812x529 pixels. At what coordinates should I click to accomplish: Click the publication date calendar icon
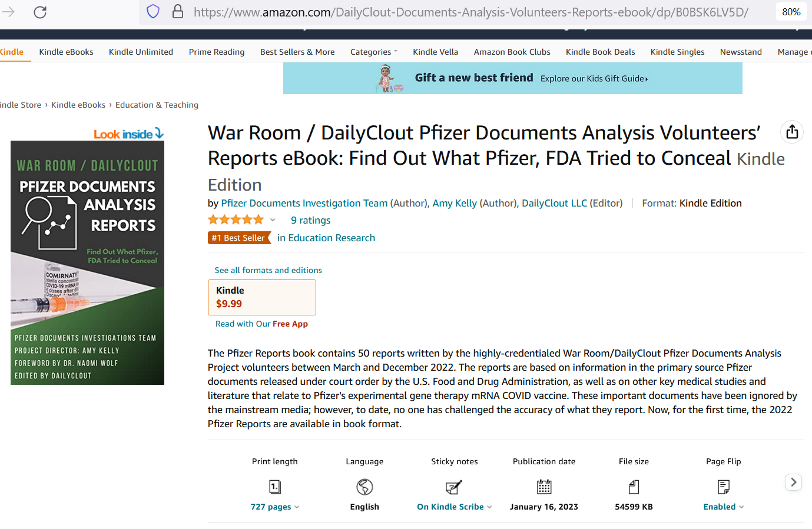point(544,487)
